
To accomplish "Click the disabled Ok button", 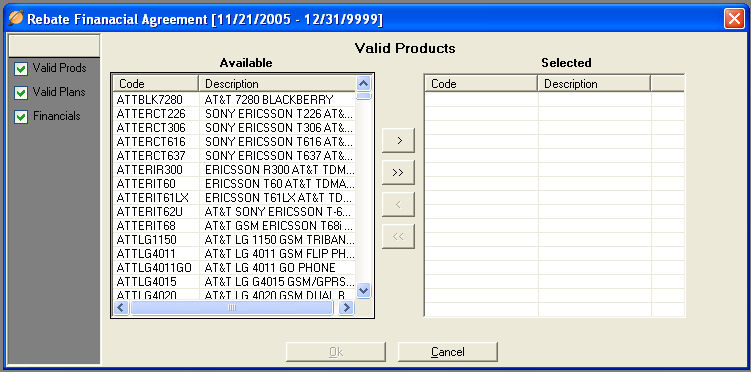I will click(x=336, y=352).
